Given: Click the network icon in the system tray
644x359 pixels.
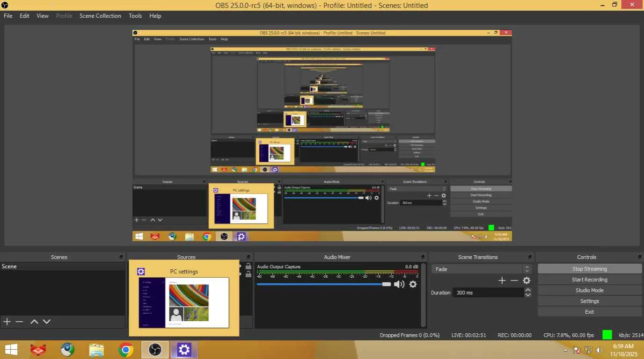Looking at the screenshot, I should 588,350.
